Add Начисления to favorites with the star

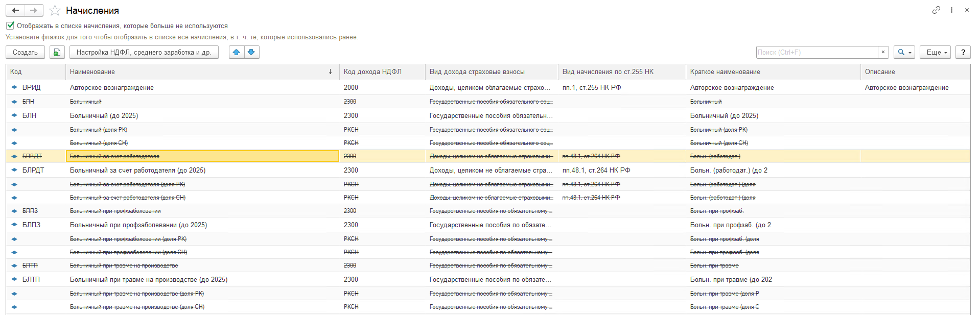pyautogui.click(x=55, y=11)
